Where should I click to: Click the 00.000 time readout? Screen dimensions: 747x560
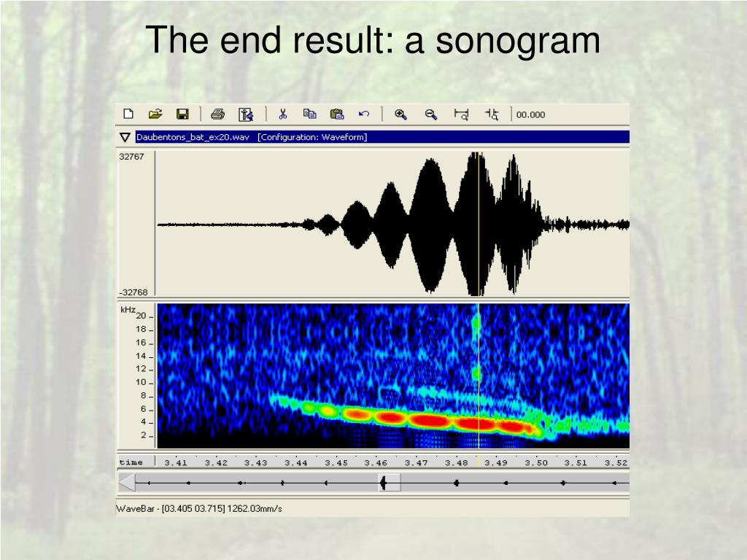tap(530, 114)
